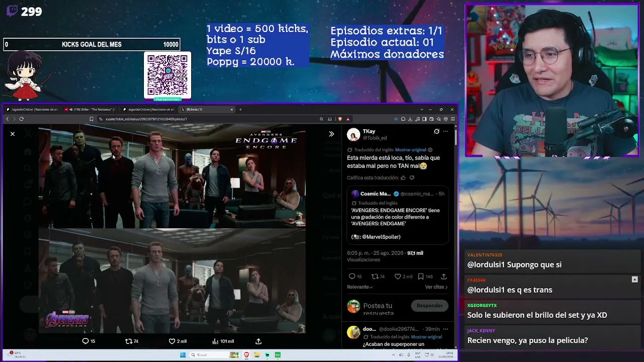Open the Brave Rewards triangle icon
This screenshot has height=362, width=644.
click(x=348, y=119)
